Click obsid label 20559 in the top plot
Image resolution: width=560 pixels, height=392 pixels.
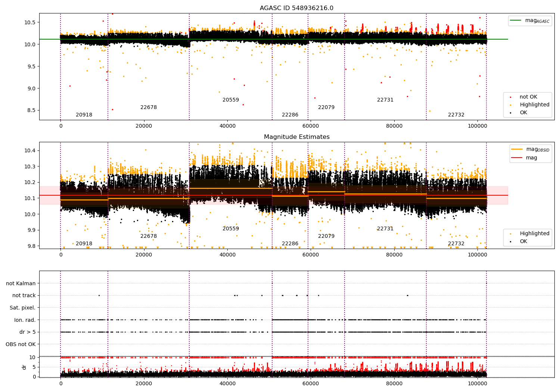(231, 100)
